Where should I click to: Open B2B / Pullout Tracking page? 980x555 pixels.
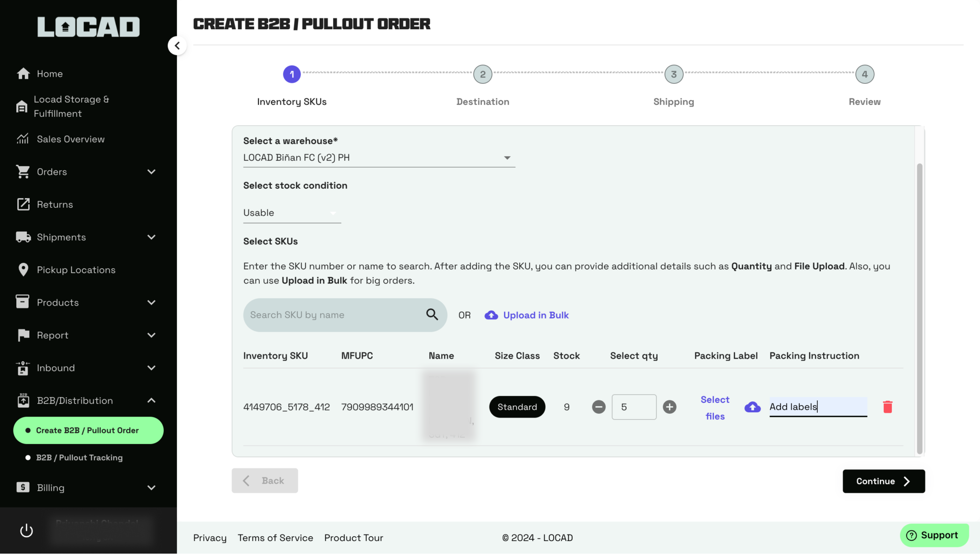tap(79, 458)
